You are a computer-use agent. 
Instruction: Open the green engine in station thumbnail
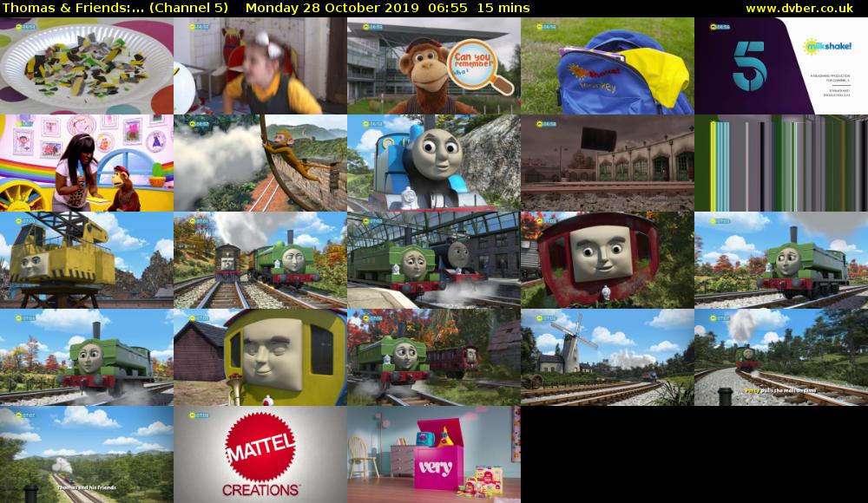click(x=433, y=260)
